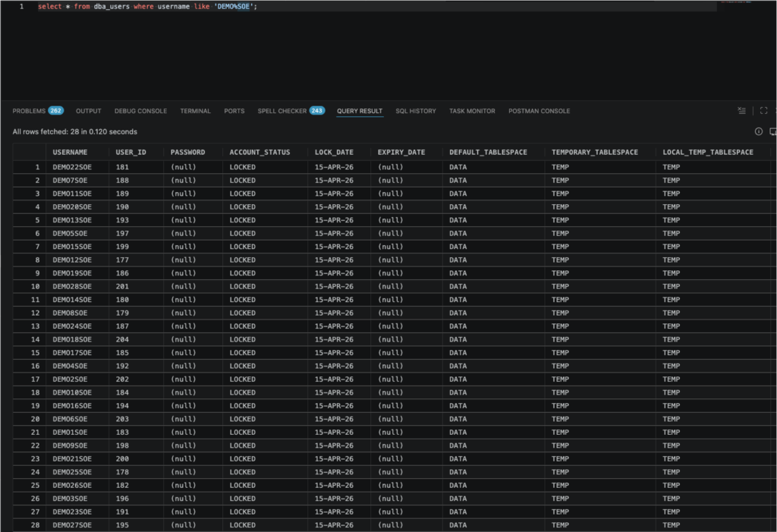
Task: Click the clear output list icon
Action: click(x=741, y=111)
